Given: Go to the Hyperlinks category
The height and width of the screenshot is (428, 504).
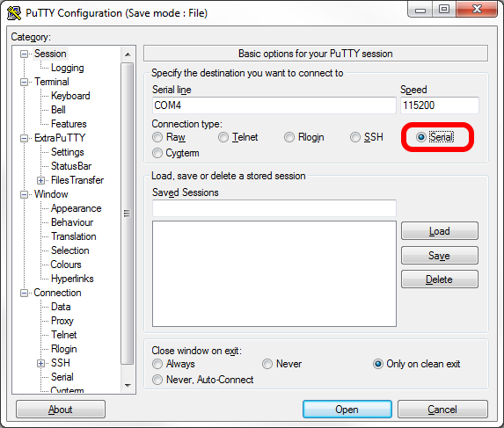Looking at the screenshot, I should point(72,279).
